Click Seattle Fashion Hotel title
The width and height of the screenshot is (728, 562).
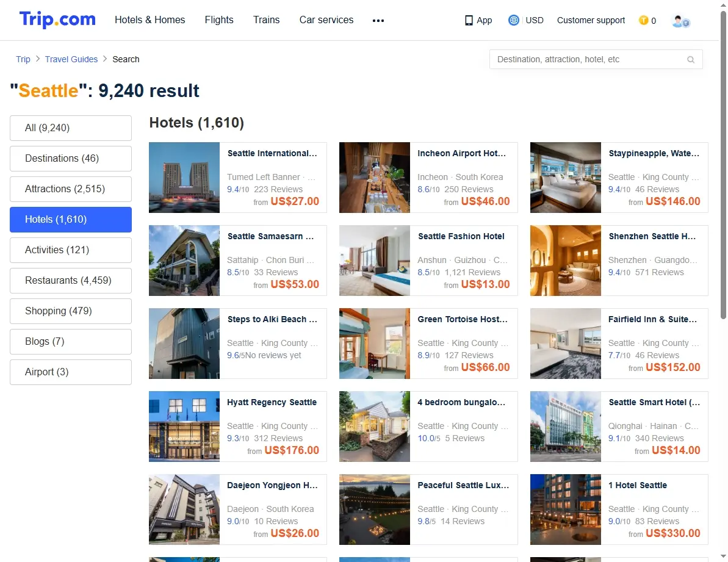pyautogui.click(x=461, y=236)
